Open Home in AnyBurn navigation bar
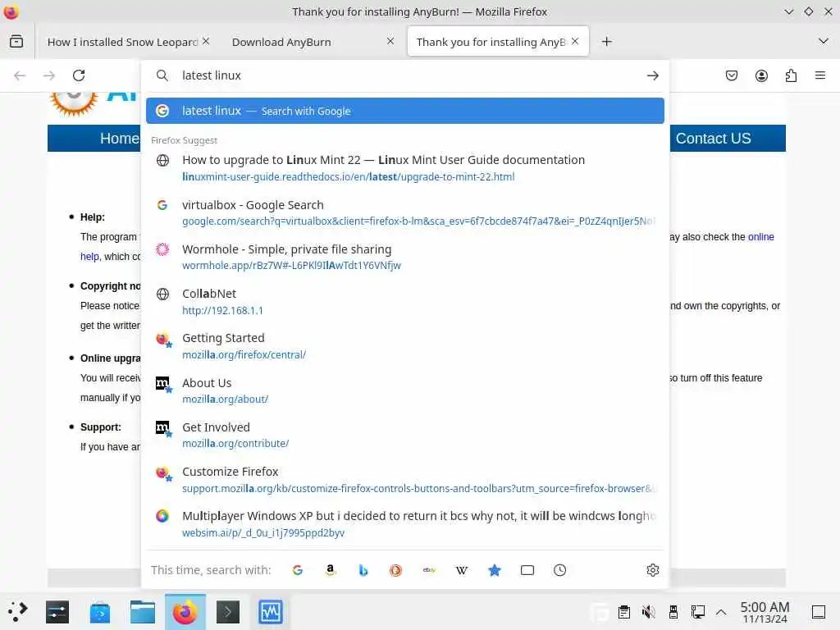The image size is (840, 630). point(120,138)
